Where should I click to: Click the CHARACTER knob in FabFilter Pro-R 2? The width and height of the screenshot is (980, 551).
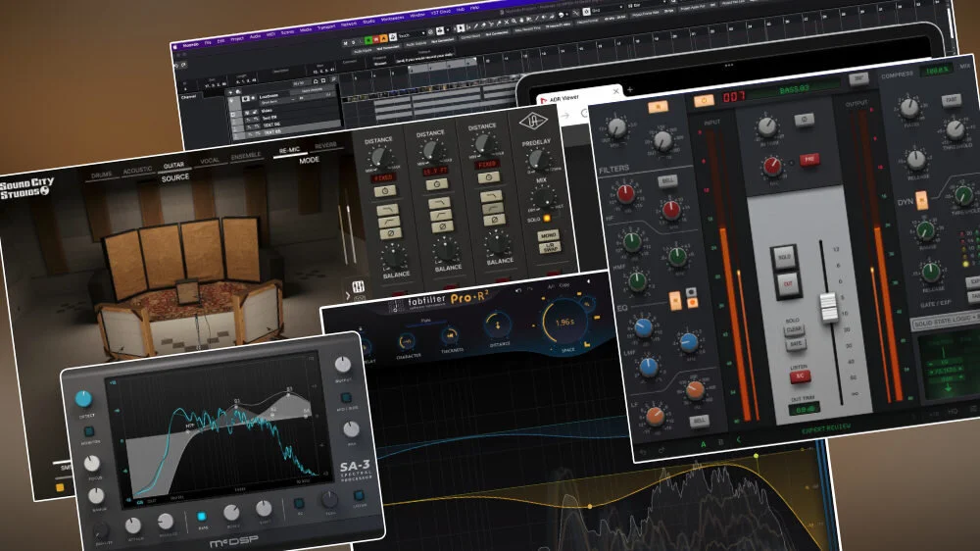406,341
